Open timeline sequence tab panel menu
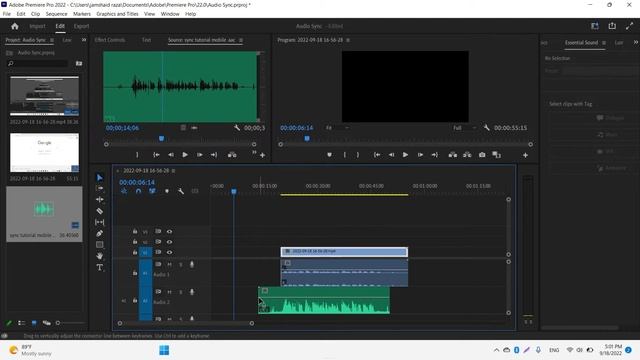 [x=173, y=171]
